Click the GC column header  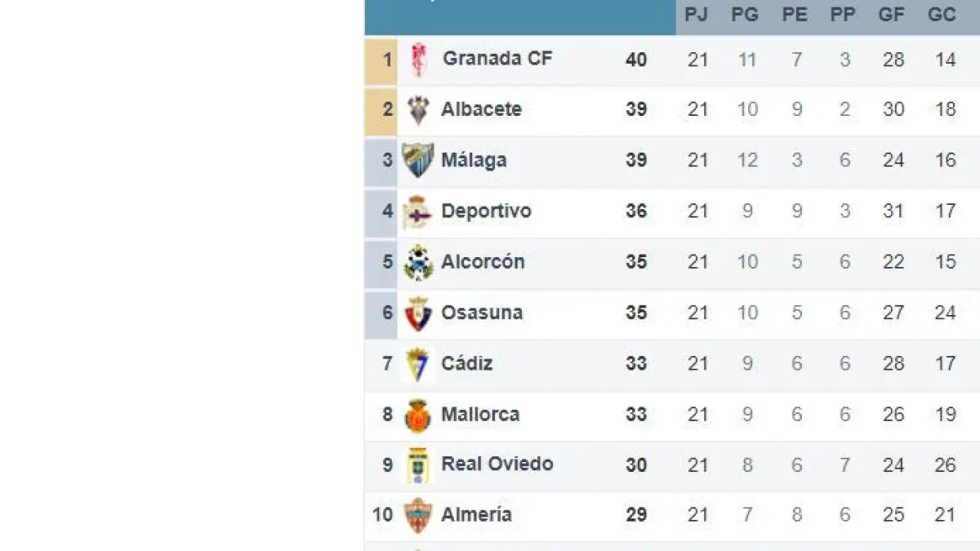click(942, 16)
